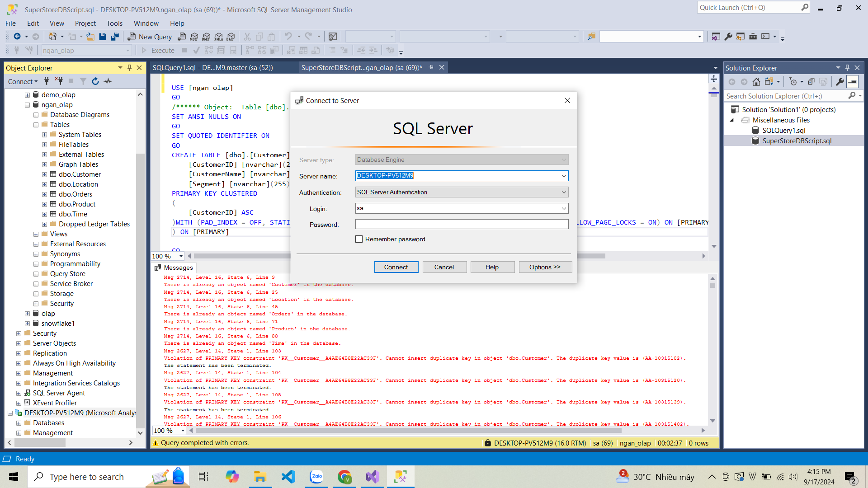Open the editor zoom 100 % dropdown
This screenshot has height=488, width=868.
click(181, 256)
